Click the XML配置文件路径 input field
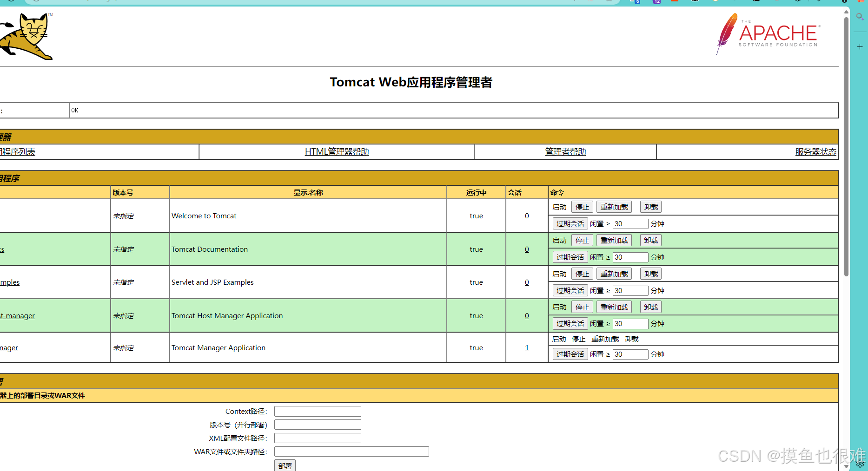This screenshot has width=868, height=471. pyautogui.click(x=318, y=438)
